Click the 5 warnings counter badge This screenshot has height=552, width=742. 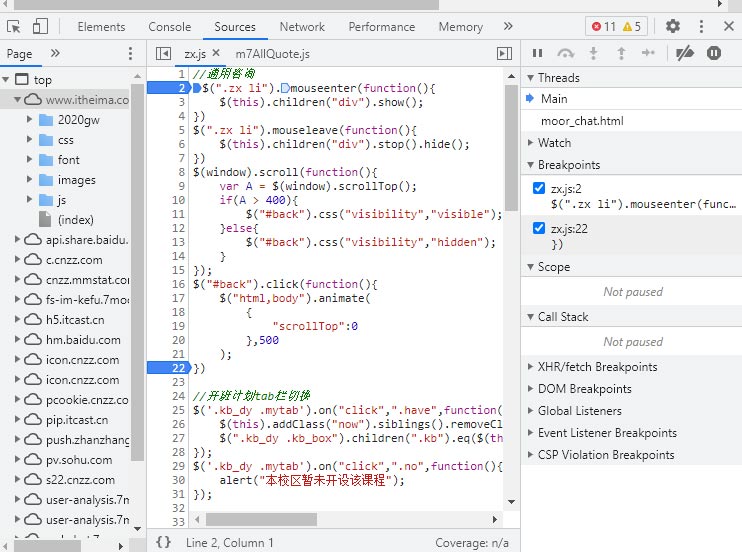tap(632, 27)
